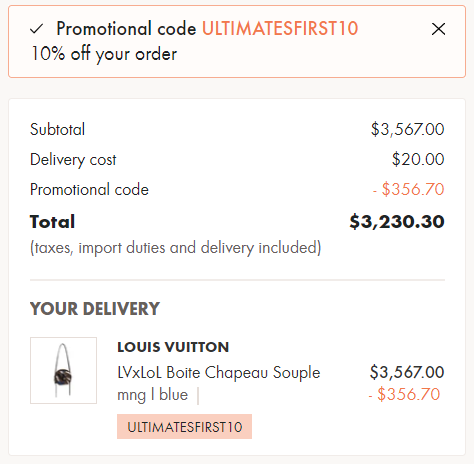
Task: Click the Total amount $3,230.30
Action: (x=397, y=222)
